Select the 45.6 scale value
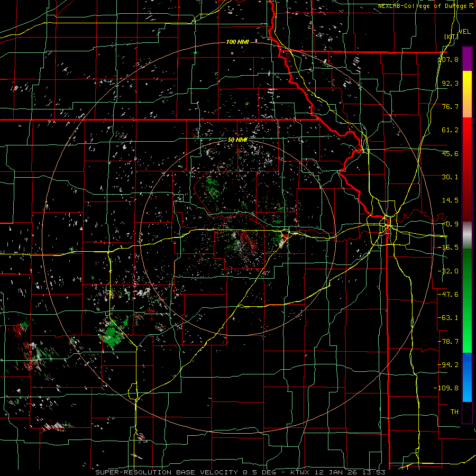 tap(450, 153)
